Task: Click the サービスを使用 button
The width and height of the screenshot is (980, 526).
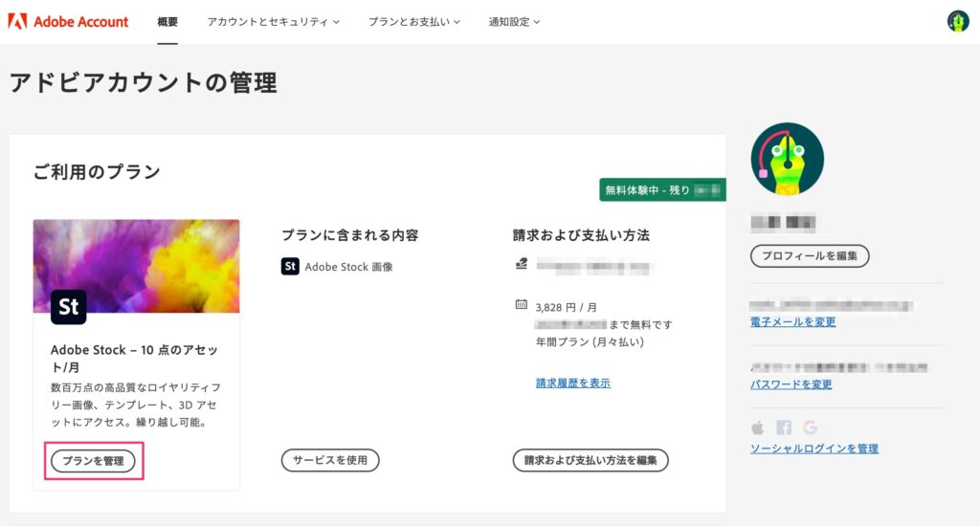Action: click(330, 460)
